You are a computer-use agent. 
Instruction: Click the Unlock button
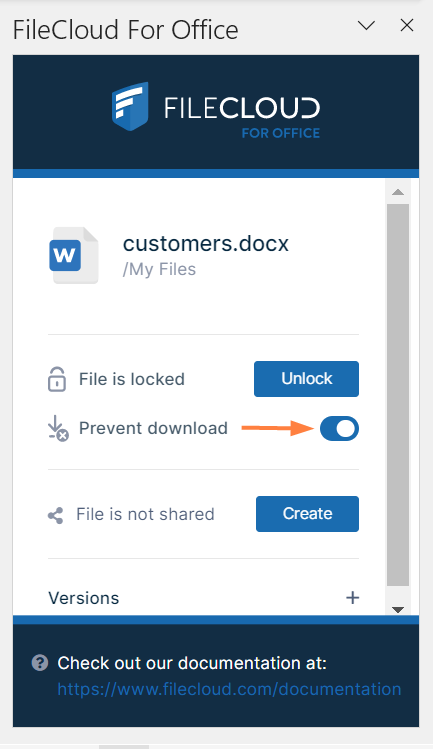point(306,379)
